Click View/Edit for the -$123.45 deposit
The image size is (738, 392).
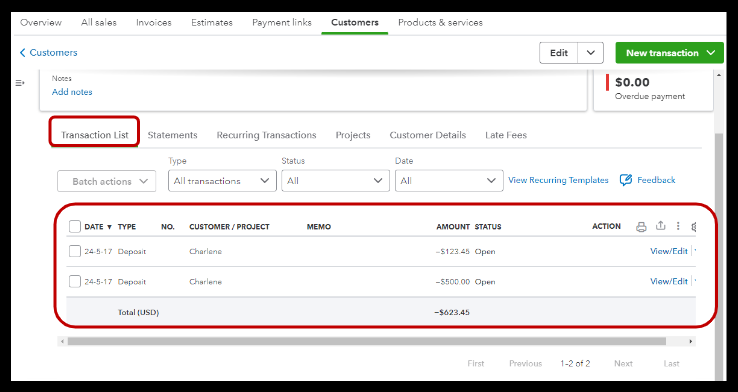(669, 251)
